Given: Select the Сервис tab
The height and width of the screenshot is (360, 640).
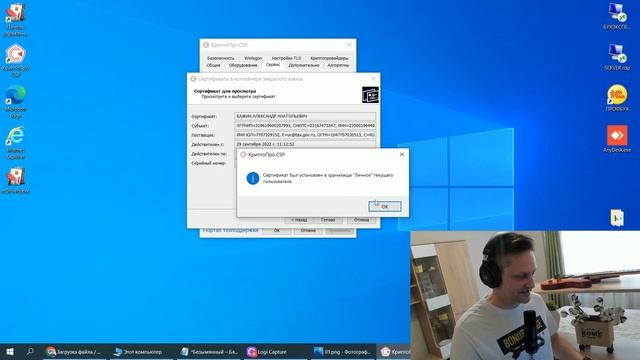Looking at the screenshot, I should 273,65.
